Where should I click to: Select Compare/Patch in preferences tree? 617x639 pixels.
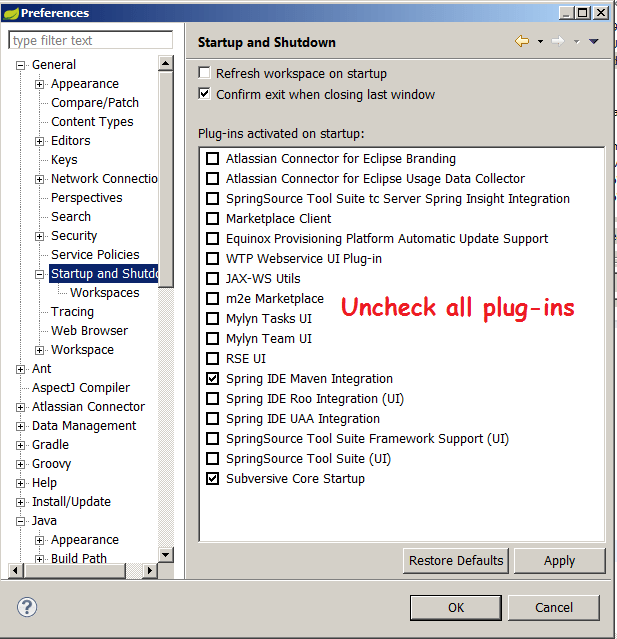point(95,103)
